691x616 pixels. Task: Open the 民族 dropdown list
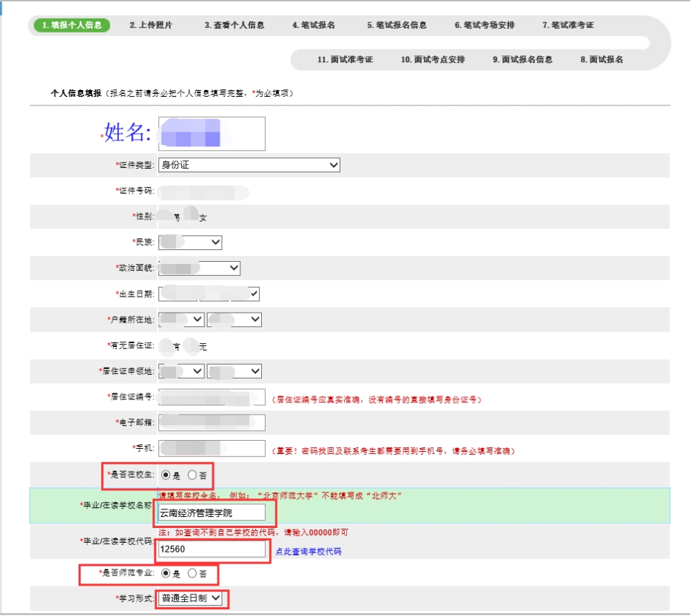point(190,242)
